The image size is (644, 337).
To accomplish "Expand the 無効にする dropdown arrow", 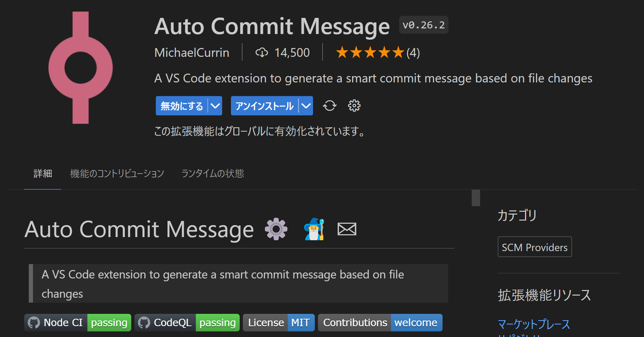I will [x=215, y=106].
